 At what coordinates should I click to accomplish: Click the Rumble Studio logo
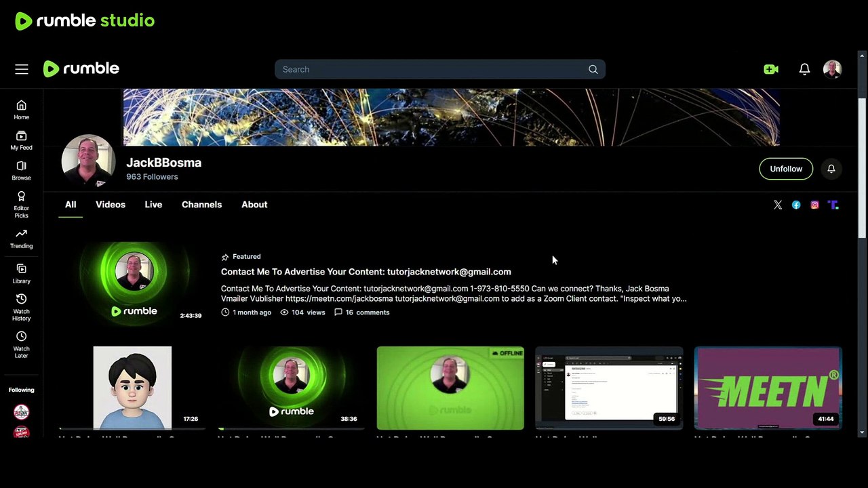(85, 21)
